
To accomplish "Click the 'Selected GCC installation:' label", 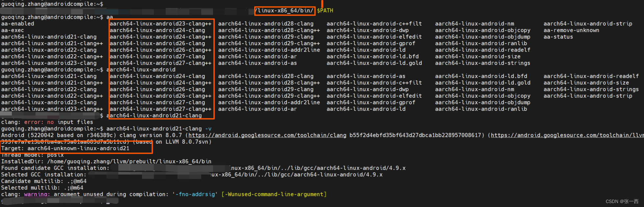I will [44, 175].
